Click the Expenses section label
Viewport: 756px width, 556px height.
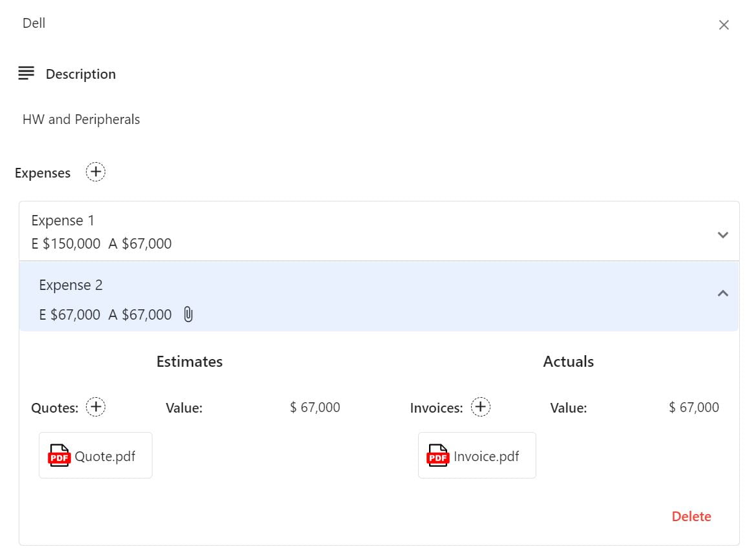point(42,172)
